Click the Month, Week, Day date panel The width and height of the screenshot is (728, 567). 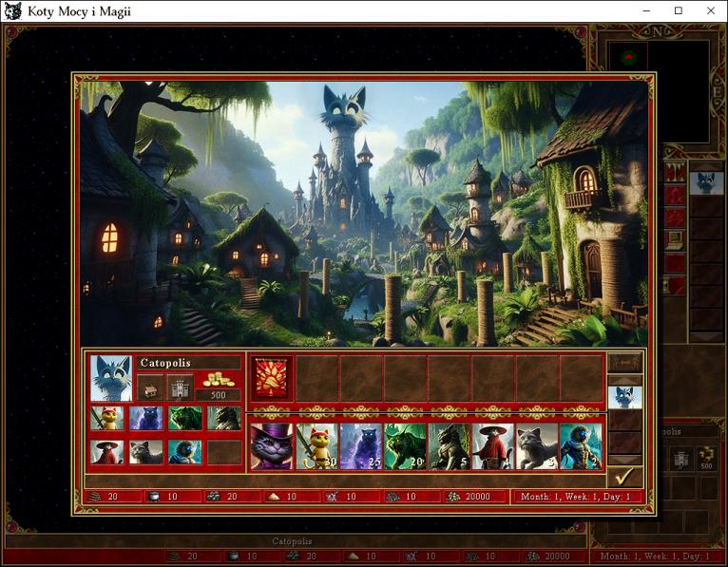point(578,497)
